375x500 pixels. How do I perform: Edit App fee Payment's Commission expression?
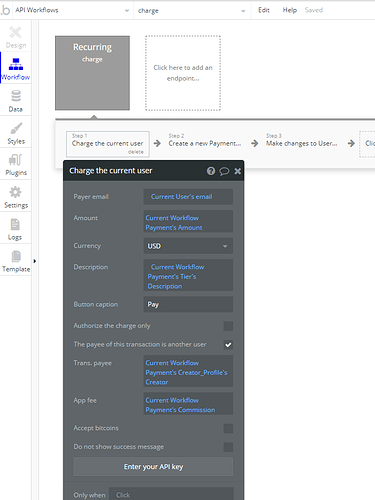[x=188, y=404]
